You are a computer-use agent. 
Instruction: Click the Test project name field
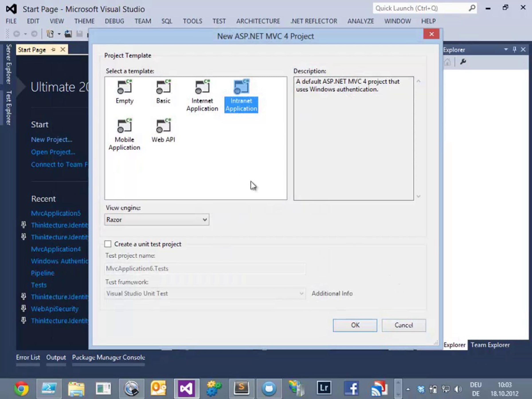pos(205,268)
